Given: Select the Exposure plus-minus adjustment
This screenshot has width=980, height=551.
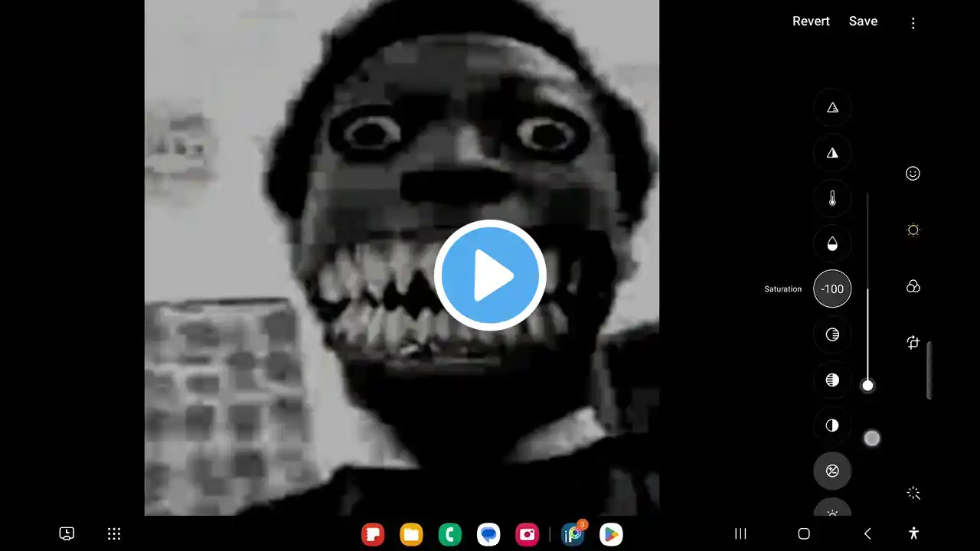Looking at the screenshot, I should click(832, 471).
